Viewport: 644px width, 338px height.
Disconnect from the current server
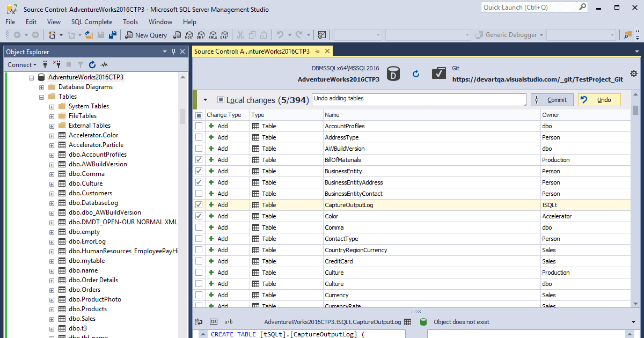[x=56, y=64]
